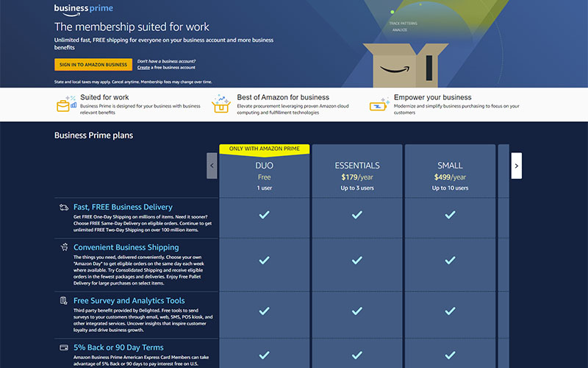This screenshot has width=588, height=368.
Task: Click the Sign in to Amazon Business button
Action: 93,65
